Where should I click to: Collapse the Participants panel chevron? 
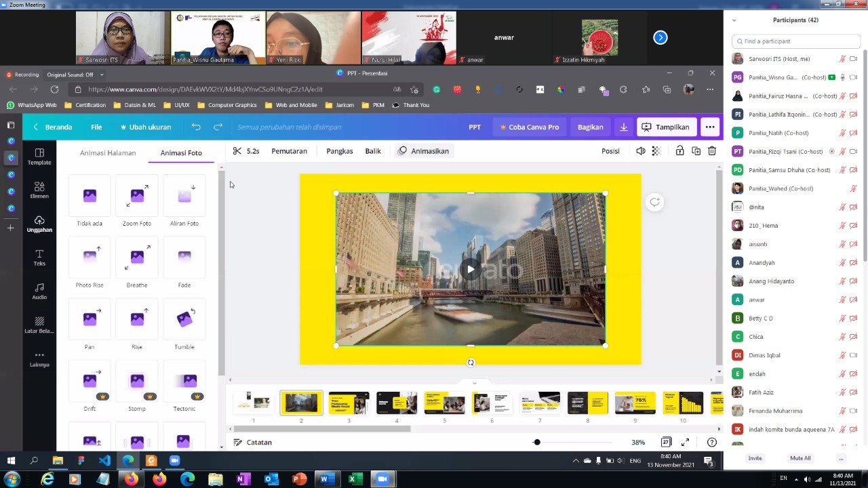(734, 20)
